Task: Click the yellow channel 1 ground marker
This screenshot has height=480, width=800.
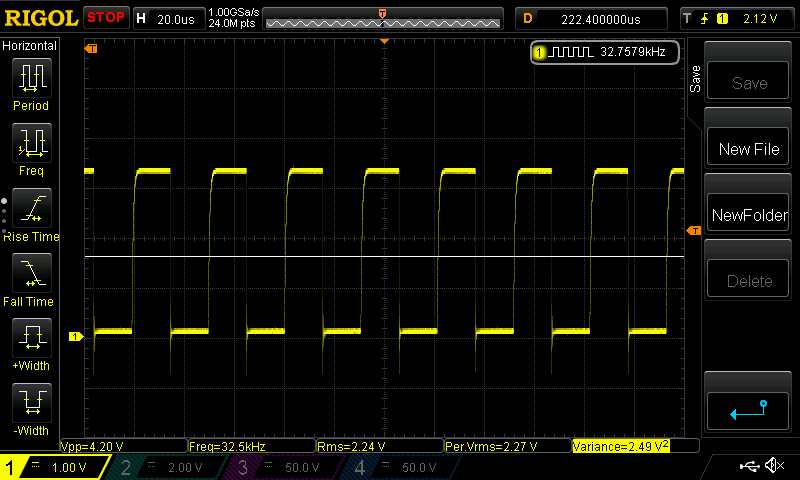Action: 76,337
